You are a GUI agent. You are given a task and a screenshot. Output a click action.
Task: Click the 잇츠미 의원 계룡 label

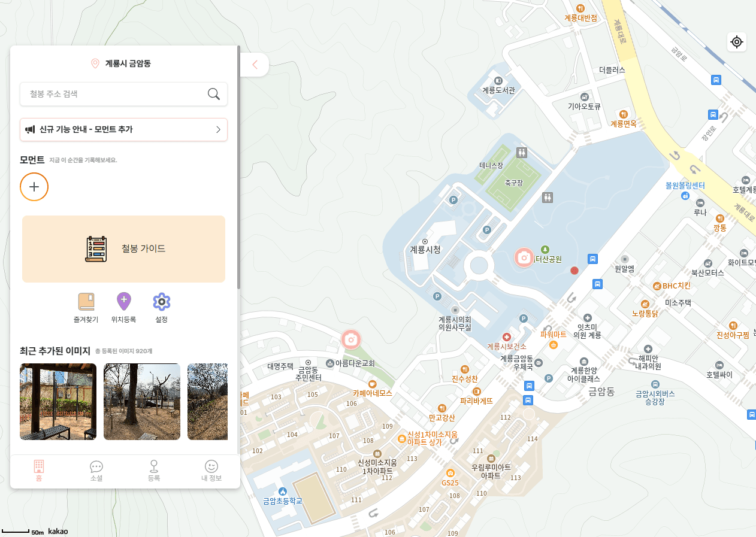(x=587, y=331)
